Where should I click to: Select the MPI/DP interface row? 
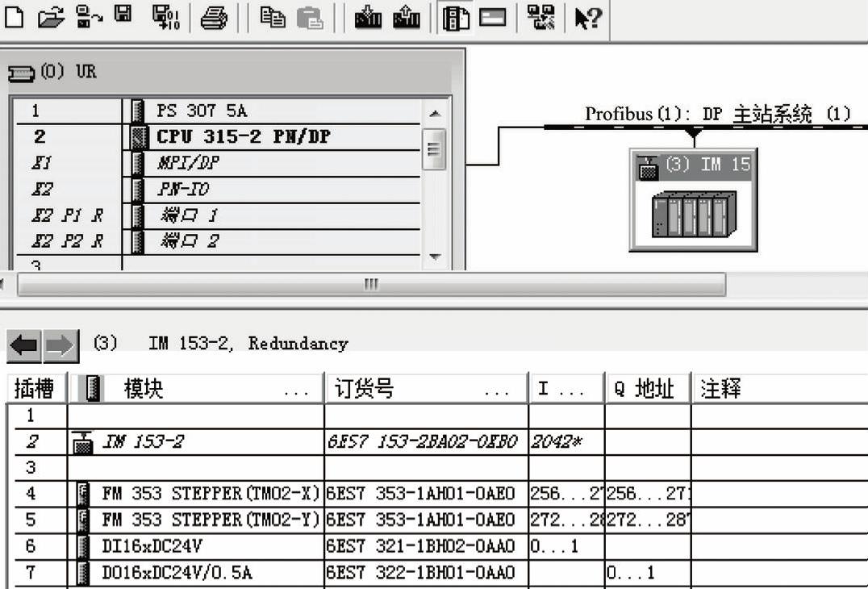[217, 163]
